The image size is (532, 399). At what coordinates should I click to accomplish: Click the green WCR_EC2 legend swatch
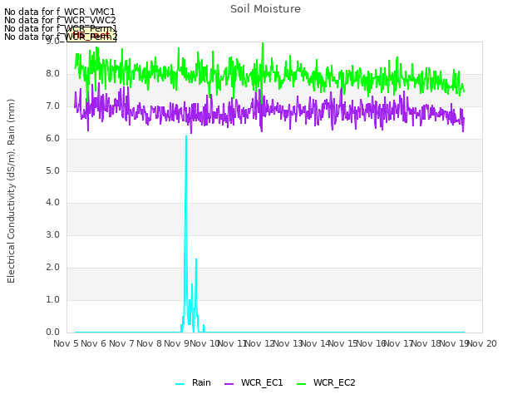point(301,384)
